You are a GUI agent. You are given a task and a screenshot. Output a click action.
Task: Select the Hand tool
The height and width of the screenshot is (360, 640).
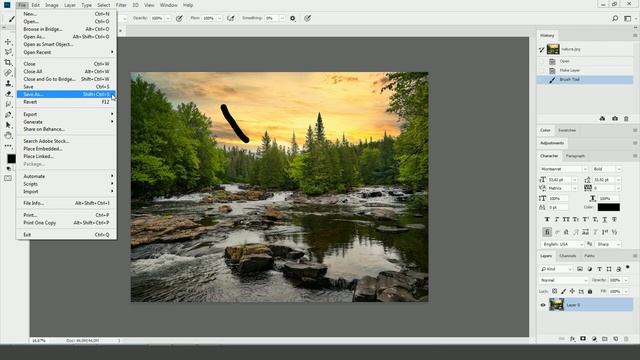tap(8, 136)
